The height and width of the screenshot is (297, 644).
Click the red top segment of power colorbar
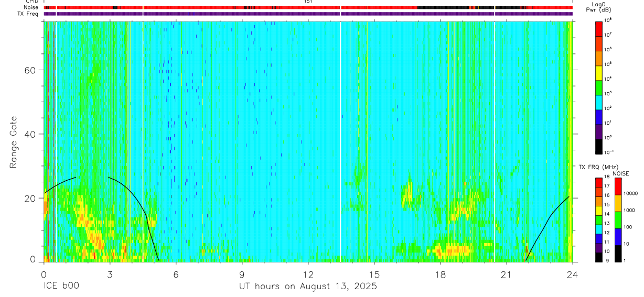pyautogui.click(x=599, y=28)
